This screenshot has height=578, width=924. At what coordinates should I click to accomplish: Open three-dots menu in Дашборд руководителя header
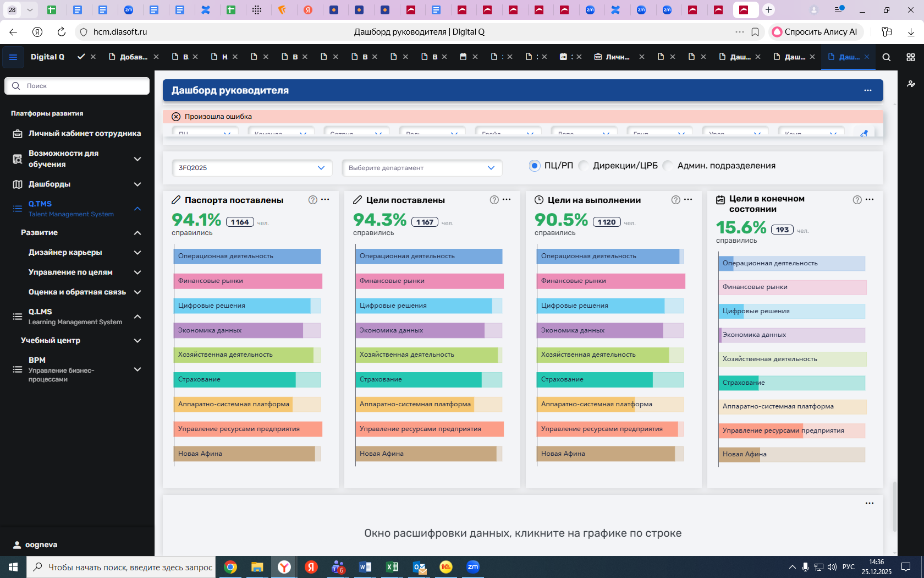click(x=867, y=90)
